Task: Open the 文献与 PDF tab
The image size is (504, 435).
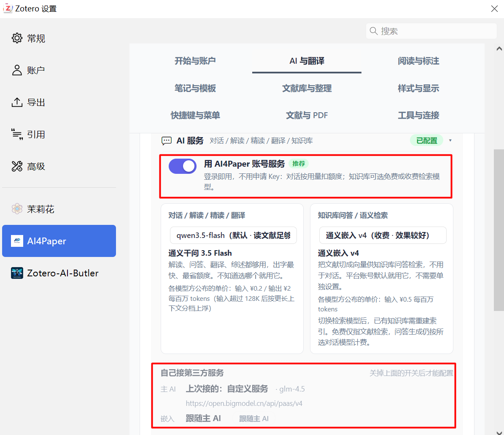Action: (x=307, y=115)
